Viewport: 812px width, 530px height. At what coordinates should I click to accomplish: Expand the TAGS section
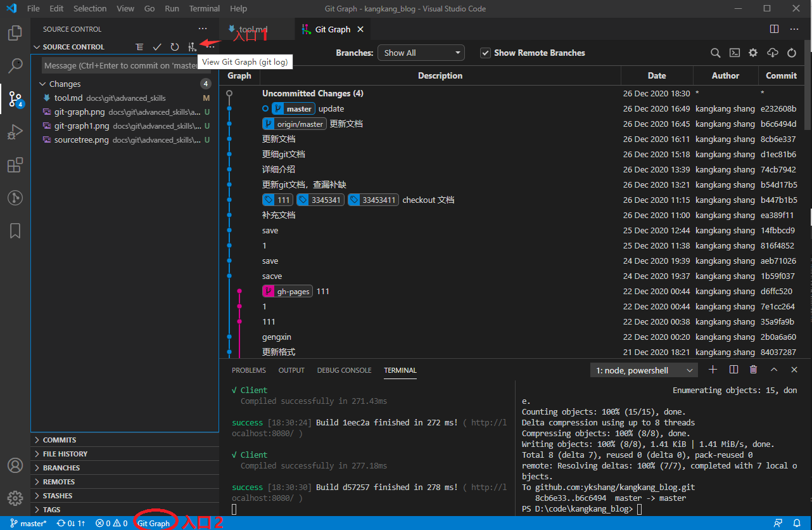(125, 510)
